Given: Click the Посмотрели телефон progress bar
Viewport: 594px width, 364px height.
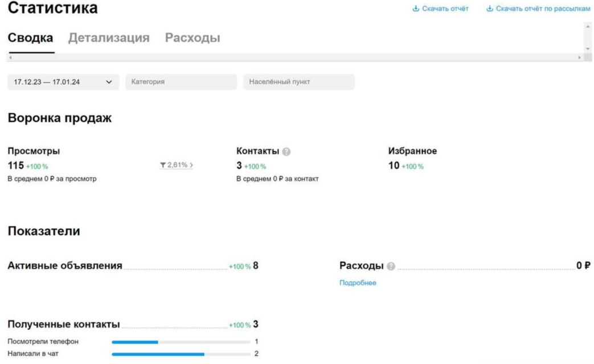Looking at the screenshot, I should pos(181,342).
